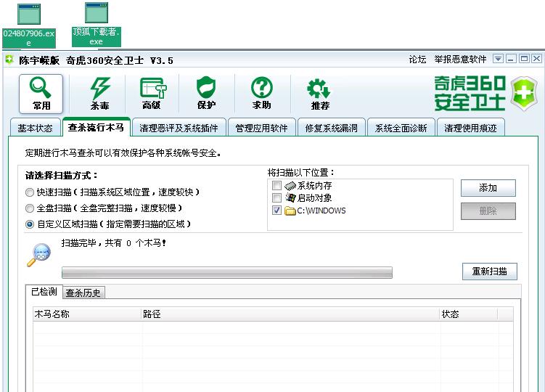545x392 pixels.
Task: Open the 保护 shield toolbar icon
Action: 206,94
